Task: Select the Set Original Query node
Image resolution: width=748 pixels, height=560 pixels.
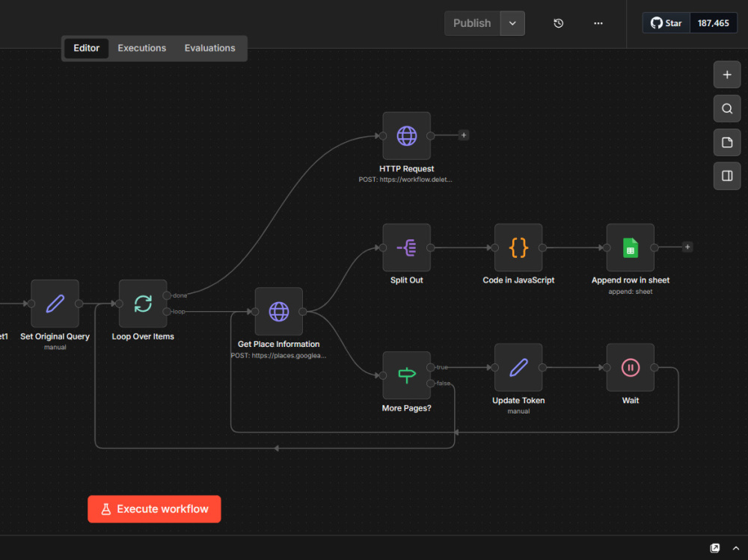Action: (55, 304)
